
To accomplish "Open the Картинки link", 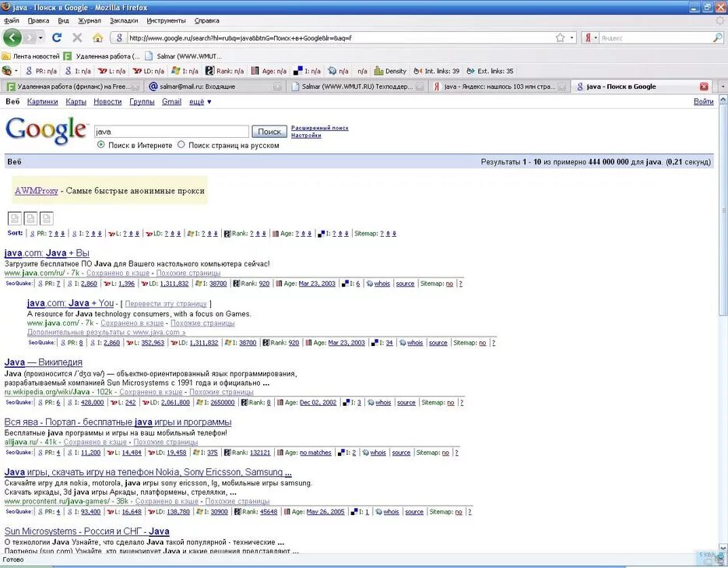I will (x=42, y=102).
